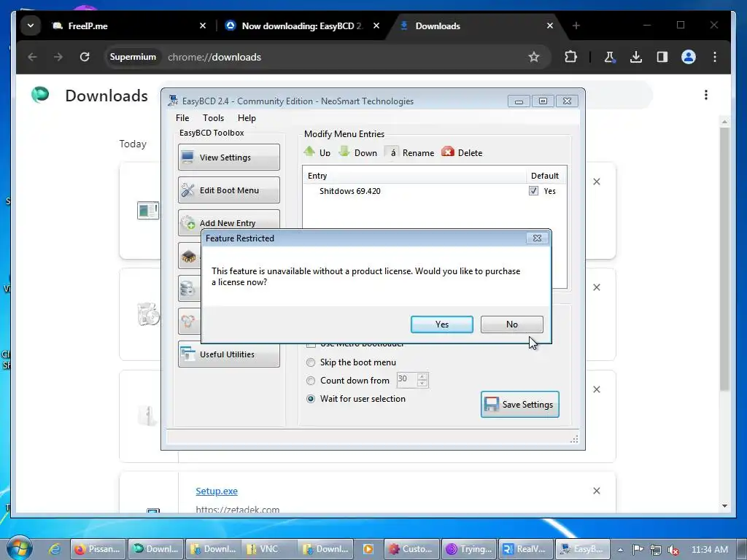Switch to Firefox Pissan taskbar window
This screenshot has height=560, width=747.
click(98, 549)
